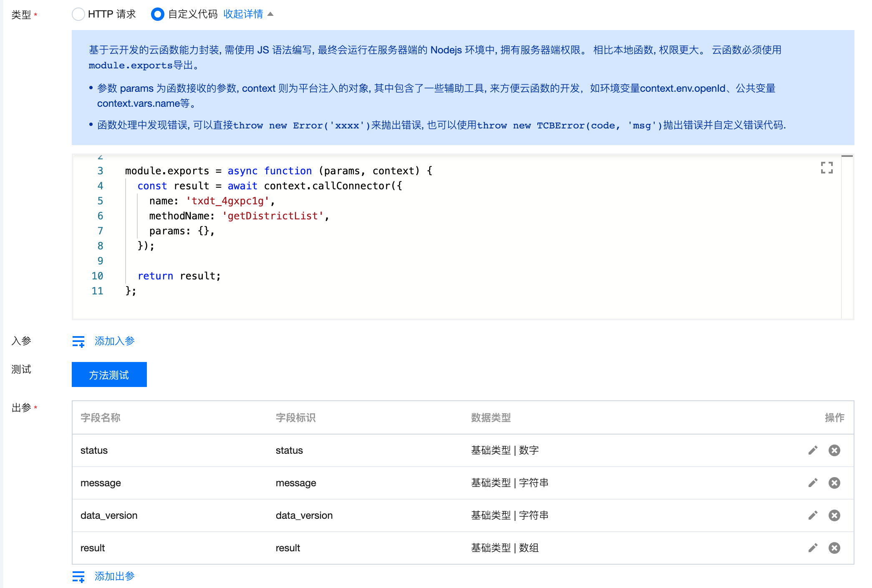
Task: Place cursor on 'params: {},' code line
Action: (182, 231)
